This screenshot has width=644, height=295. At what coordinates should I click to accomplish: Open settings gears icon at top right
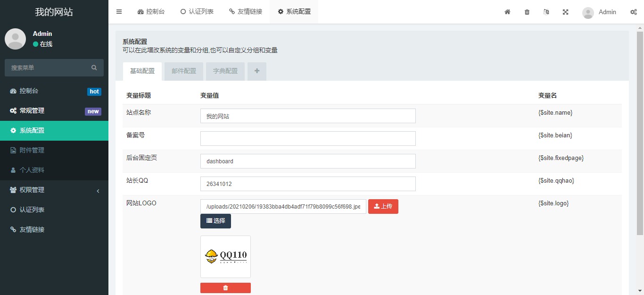[x=634, y=12]
